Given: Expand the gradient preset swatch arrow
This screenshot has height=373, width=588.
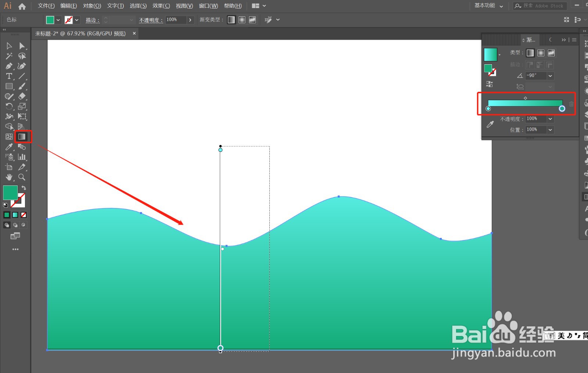Looking at the screenshot, I should click(x=499, y=55).
